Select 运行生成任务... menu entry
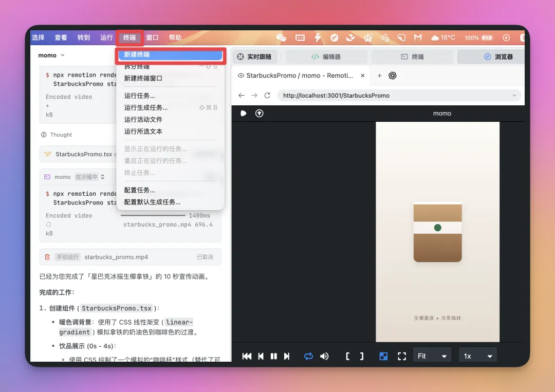The width and height of the screenshot is (555, 392). (171, 107)
